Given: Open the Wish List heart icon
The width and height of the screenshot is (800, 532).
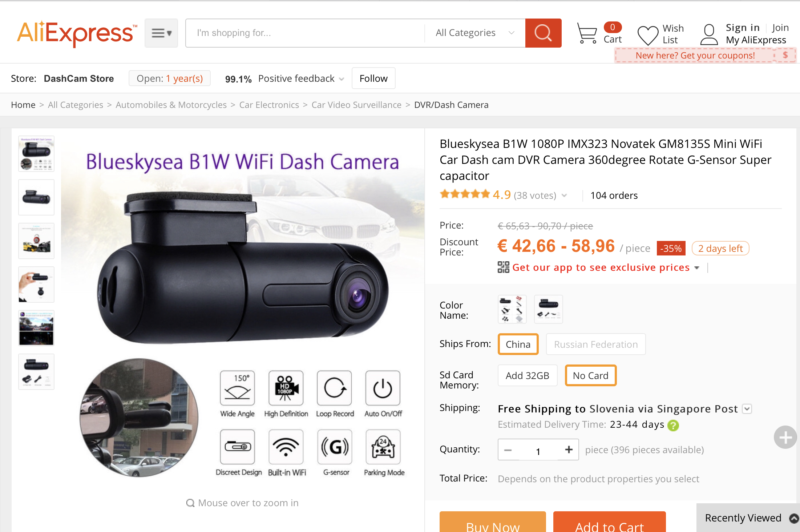Looking at the screenshot, I should click(x=648, y=35).
